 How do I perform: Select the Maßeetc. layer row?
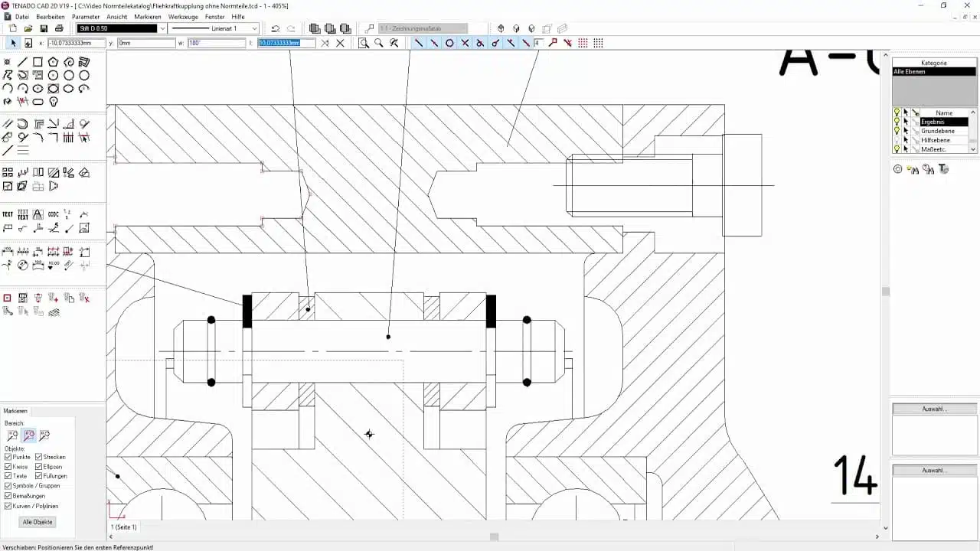click(x=944, y=149)
